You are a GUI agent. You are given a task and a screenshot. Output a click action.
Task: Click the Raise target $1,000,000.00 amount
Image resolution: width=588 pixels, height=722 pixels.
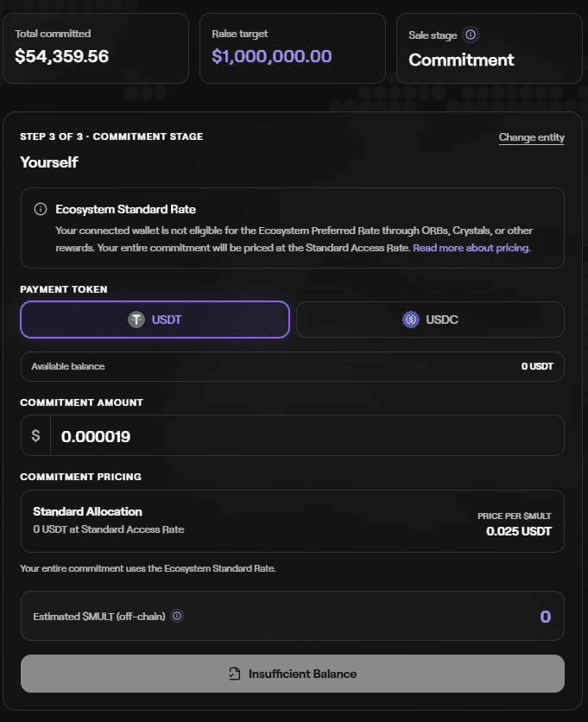coord(272,56)
